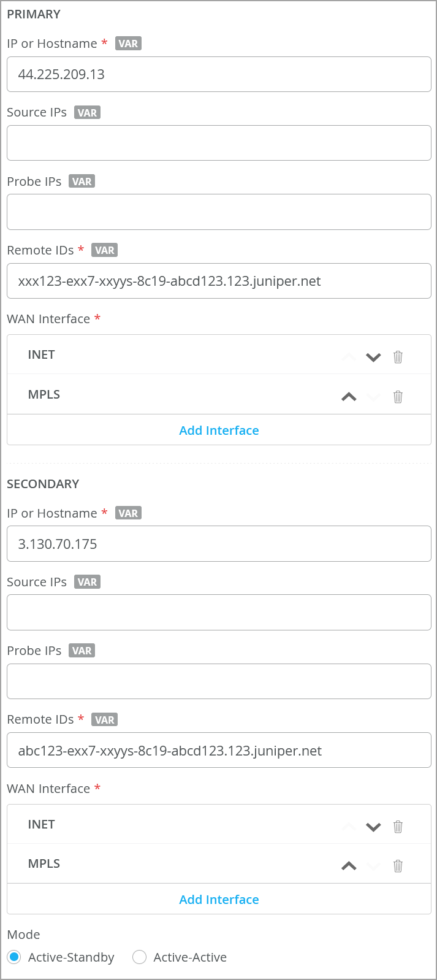Delete MPLS interface in Secondary section
This screenshot has height=980, width=437.
398,866
